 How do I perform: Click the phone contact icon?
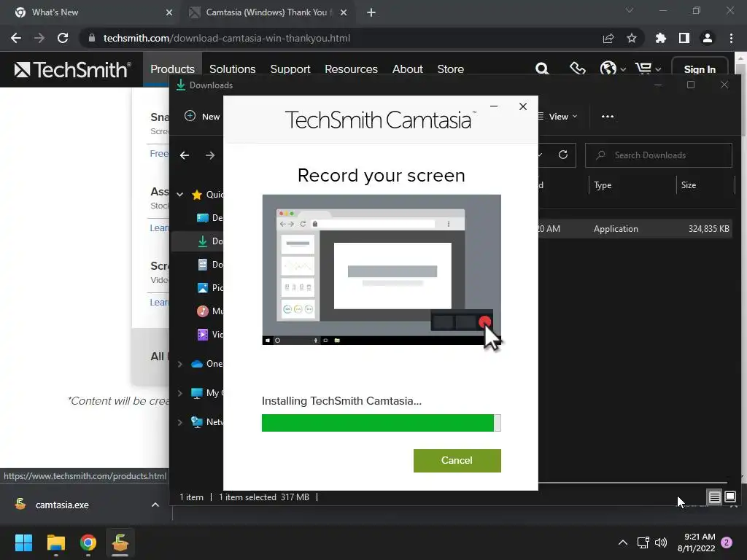click(578, 69)
